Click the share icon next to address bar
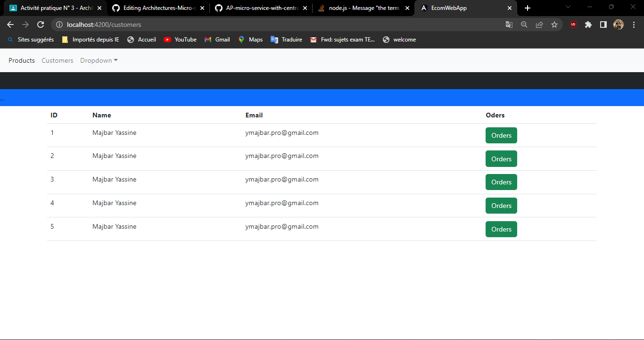This screenshot has width=644, height=340. coord(539,25)
